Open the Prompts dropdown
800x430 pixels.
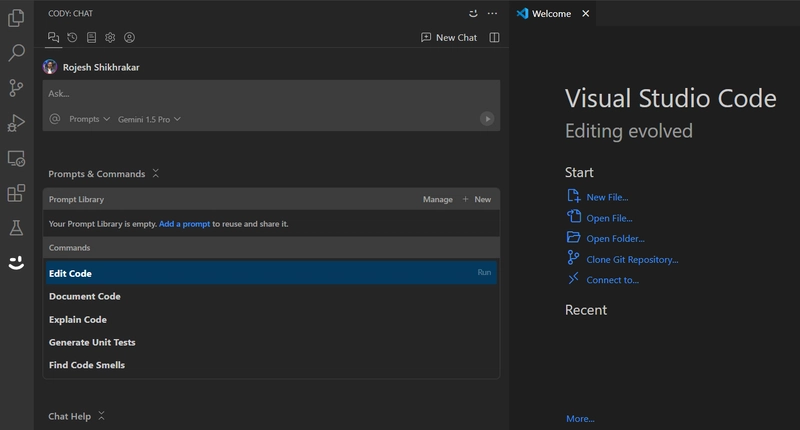tap(90, 119)
